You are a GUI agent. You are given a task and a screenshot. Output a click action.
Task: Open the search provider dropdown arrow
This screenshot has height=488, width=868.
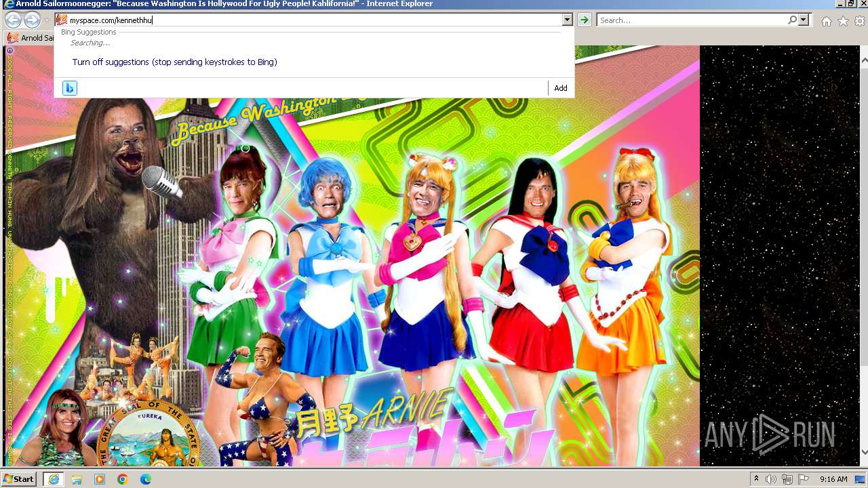804,20
